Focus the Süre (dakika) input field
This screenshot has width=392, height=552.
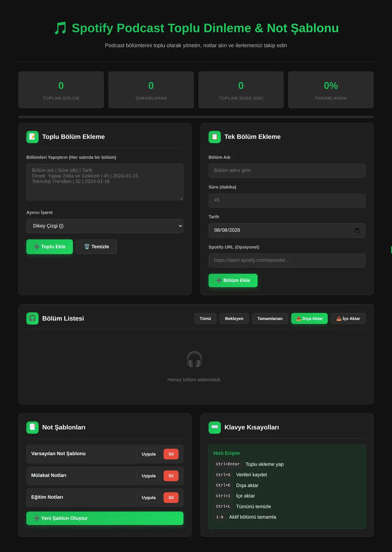click(287, 200)
